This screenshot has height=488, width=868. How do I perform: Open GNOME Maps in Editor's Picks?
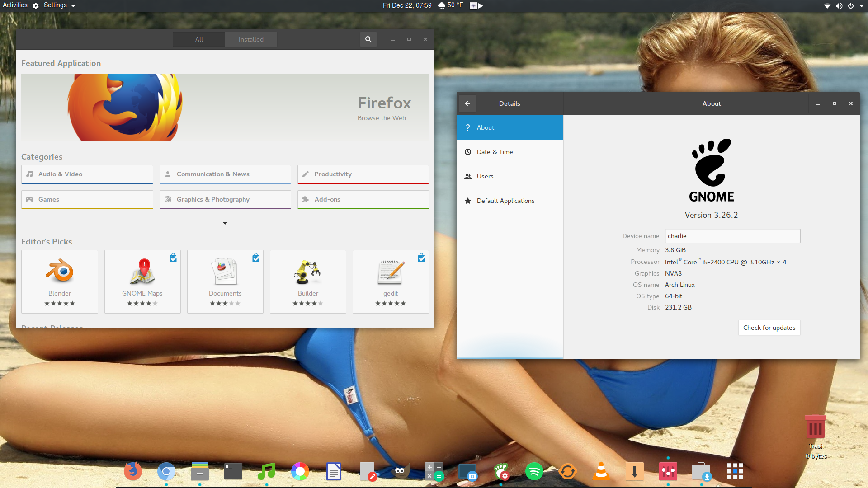142,282
